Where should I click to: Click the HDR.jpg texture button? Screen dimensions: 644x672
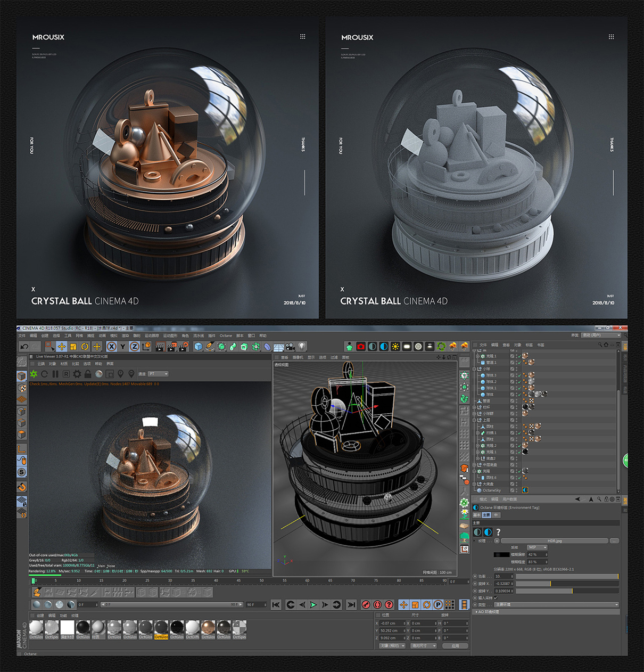tap(555, 540)
